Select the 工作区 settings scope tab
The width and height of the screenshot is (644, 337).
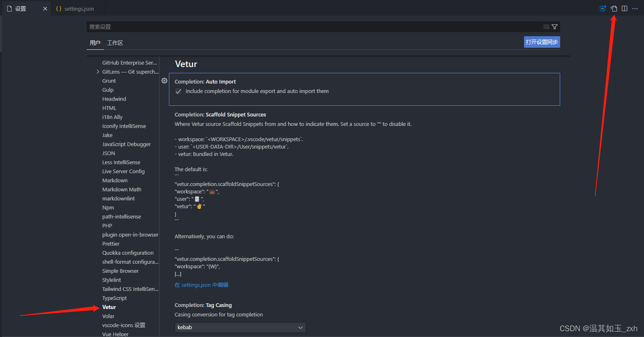click(115, 43)
